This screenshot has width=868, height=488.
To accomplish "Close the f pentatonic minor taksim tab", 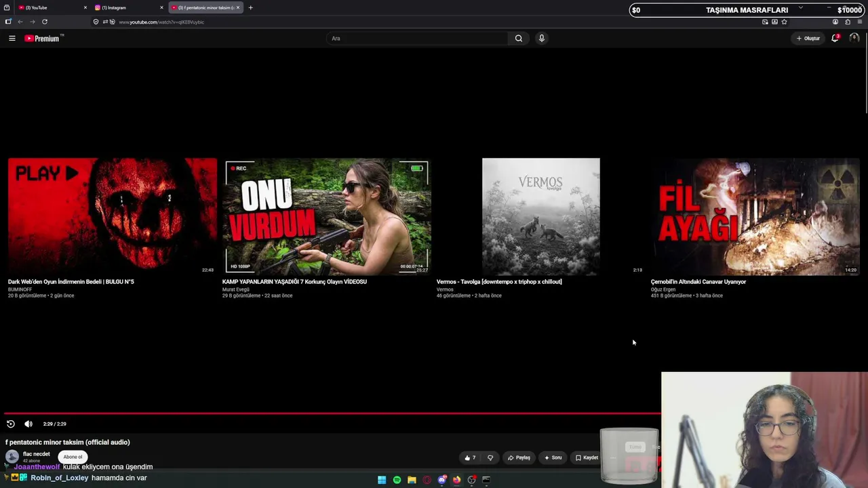I will pos(238,7).
